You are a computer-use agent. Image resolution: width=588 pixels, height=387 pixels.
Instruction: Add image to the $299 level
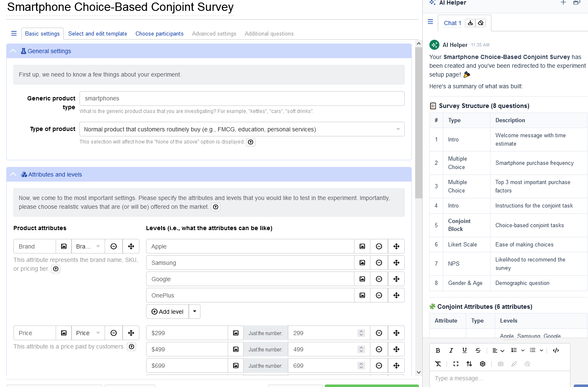pos(236,333)
